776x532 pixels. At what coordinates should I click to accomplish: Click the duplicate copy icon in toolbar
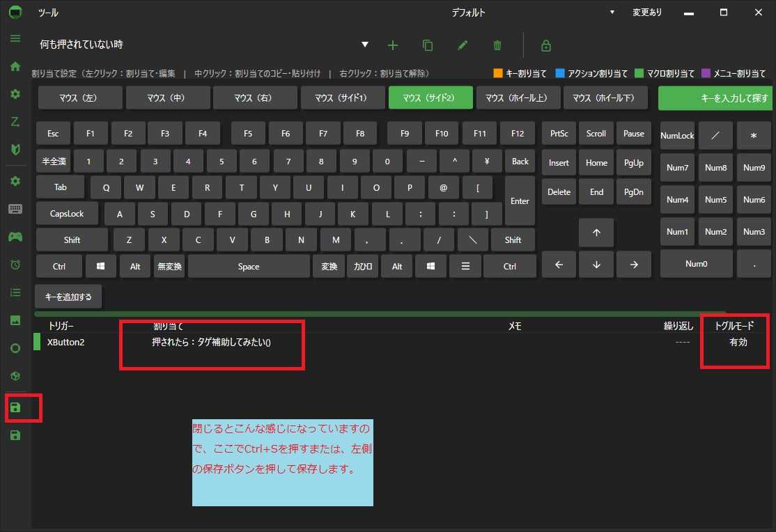[428, 45]
